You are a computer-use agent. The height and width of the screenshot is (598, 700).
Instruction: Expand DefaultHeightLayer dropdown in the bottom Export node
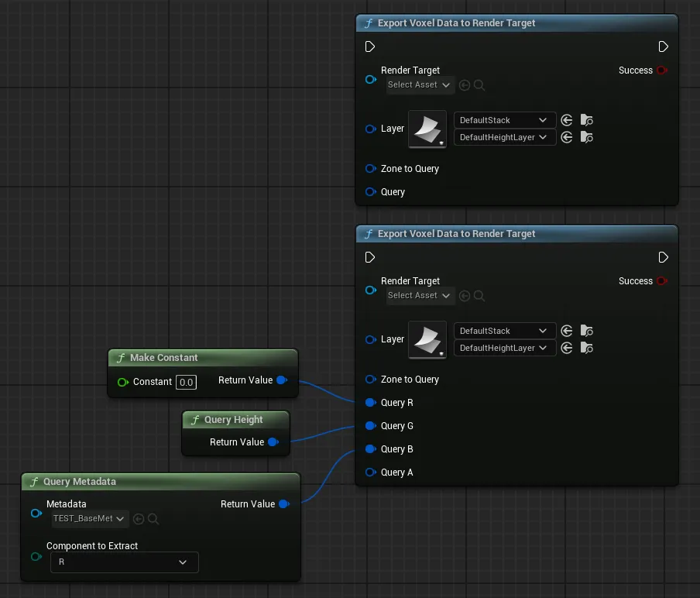tap(503, 349)
